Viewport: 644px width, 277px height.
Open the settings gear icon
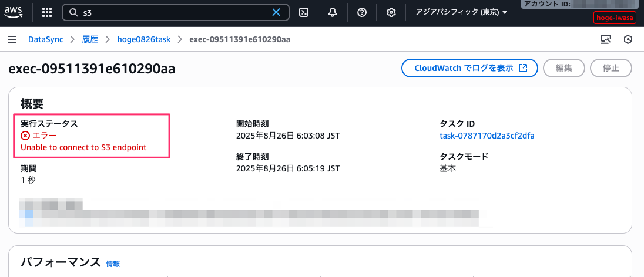point(391,12)
